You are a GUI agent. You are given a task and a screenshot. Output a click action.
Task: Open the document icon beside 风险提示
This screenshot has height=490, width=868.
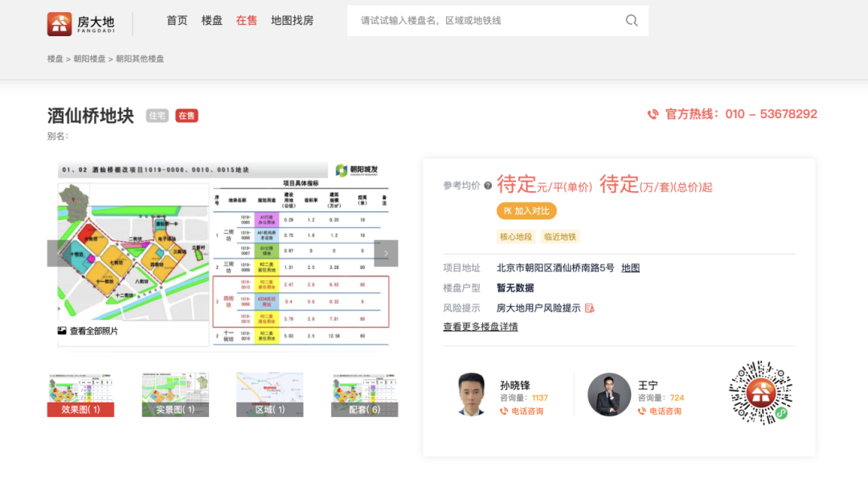coord(589,308)
